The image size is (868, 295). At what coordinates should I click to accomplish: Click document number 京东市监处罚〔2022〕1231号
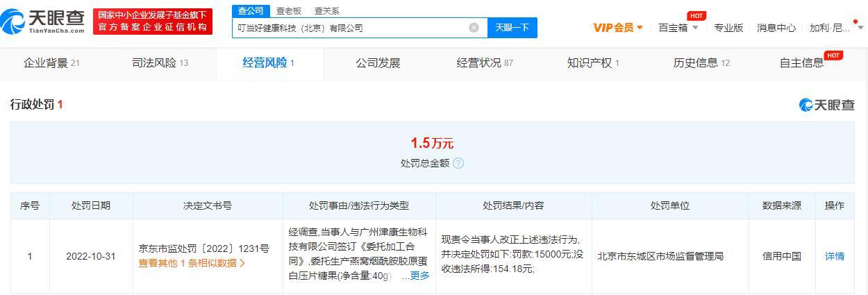203,248
